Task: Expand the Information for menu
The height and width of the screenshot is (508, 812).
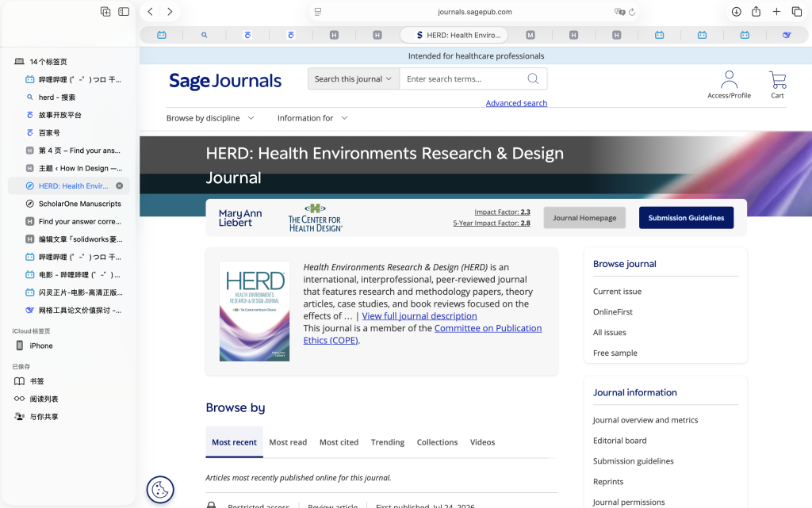Action: click(x=312, y=118)
